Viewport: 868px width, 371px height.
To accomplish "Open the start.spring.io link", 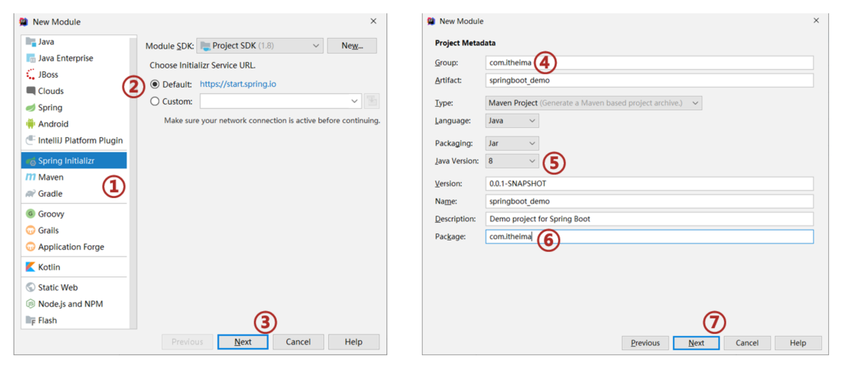I will pyautogui.click(x=238, y=84).
